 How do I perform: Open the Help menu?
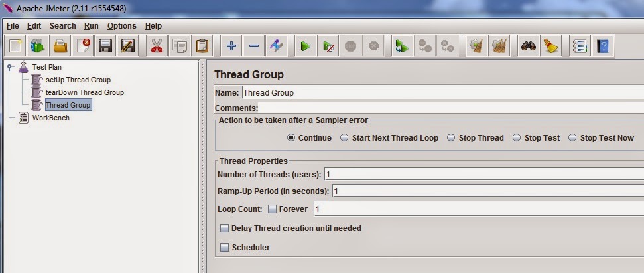click(153, 25)
